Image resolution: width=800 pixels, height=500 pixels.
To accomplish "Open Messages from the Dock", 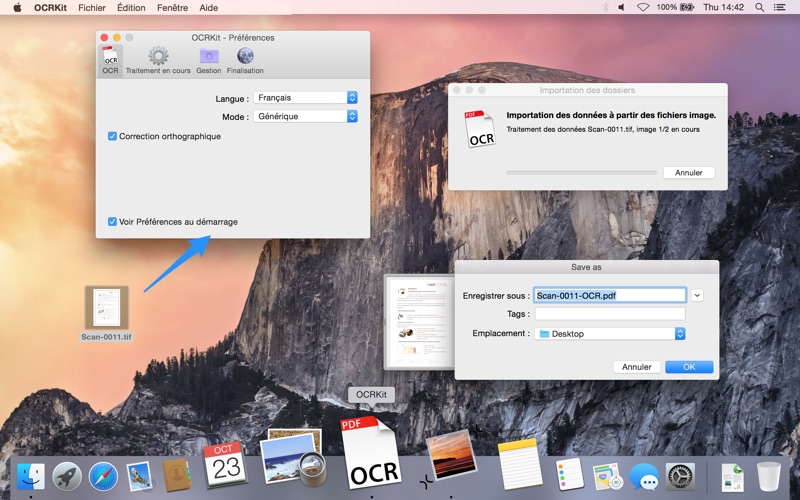I will point(644,477).
